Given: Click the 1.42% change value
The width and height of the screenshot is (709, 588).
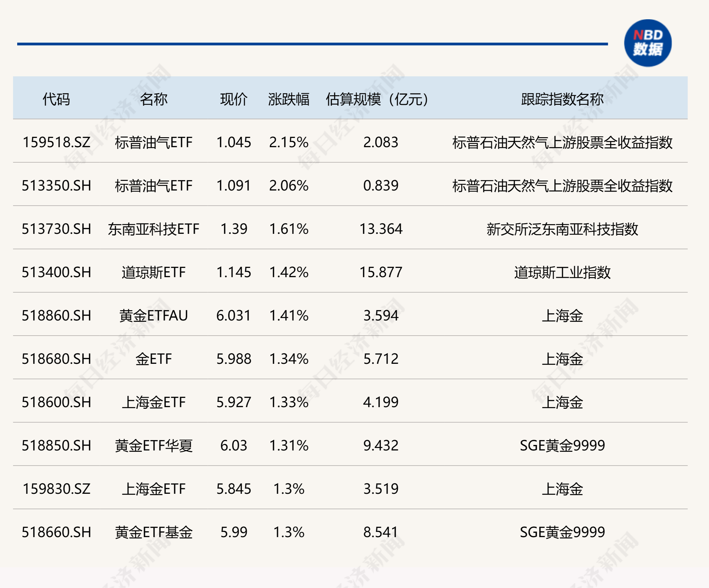Looking at the screenshot, I should tap(289, 272).
